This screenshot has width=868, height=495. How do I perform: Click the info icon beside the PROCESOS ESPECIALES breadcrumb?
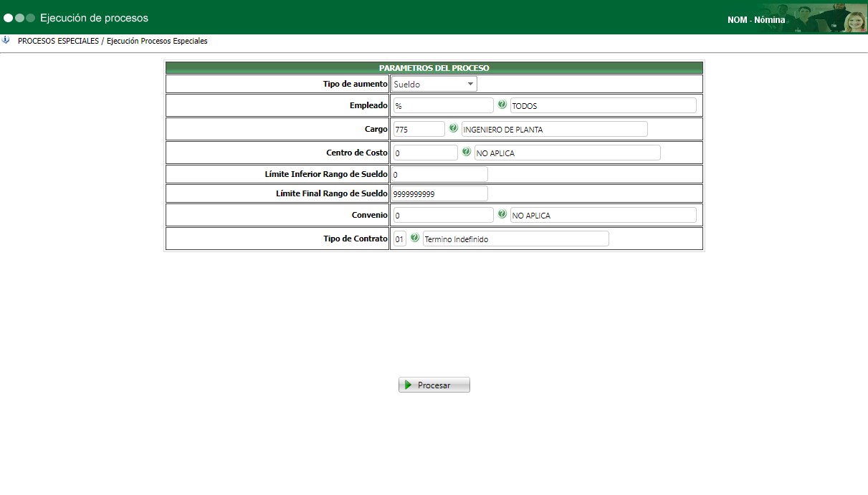pos(6,40)
